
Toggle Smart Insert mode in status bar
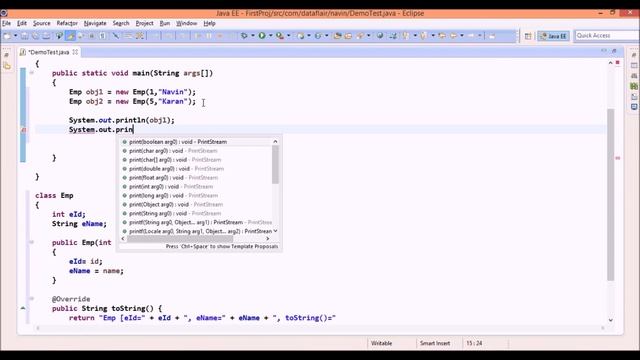point(435,343)
